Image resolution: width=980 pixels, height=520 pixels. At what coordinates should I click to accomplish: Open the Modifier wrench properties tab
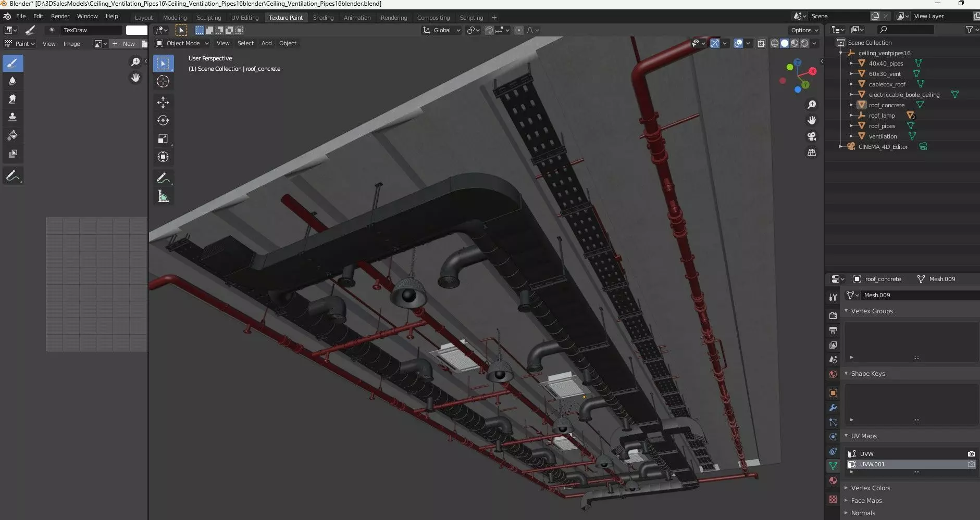[833, 408]
